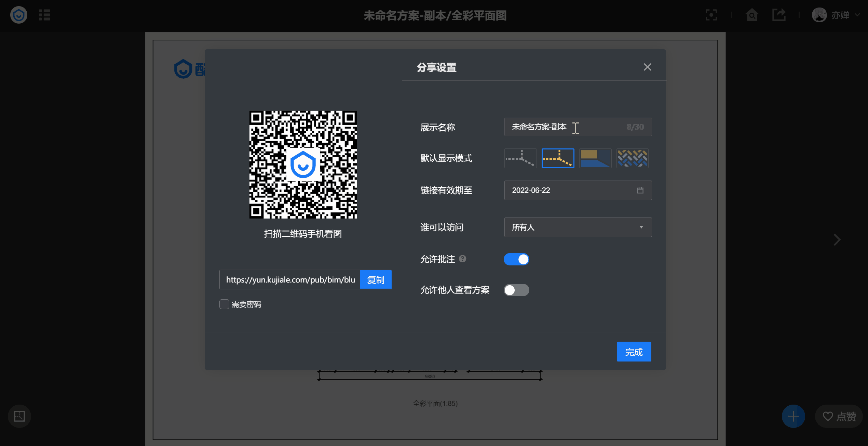Click the blue plus floating button

pyautogui.click(x=793, y=416)
